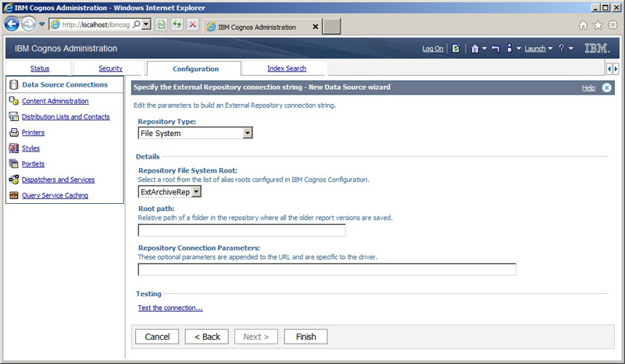Close the New Data Source wizard

(x=607, y=87)
